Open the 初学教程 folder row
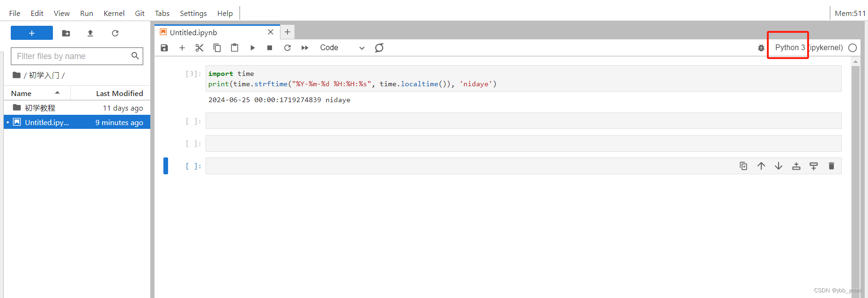The image size is (868, 298). tap(77, 108)
